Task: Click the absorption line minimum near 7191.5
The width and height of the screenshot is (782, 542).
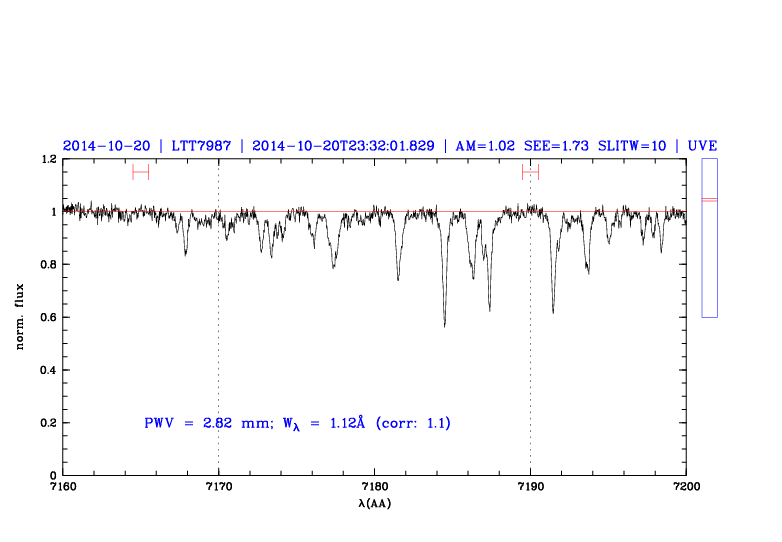Action: point(553,311)
